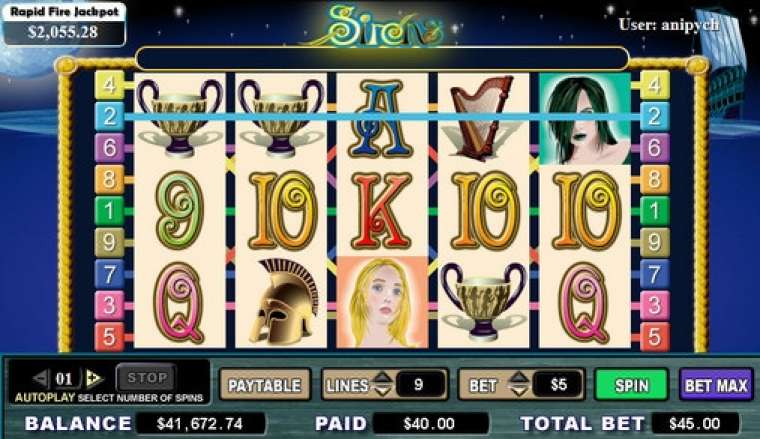Viewport: 760px width, 439px height.
Task: Click the green Spin button
Action: pyautogui.click(x=632, y=385)
